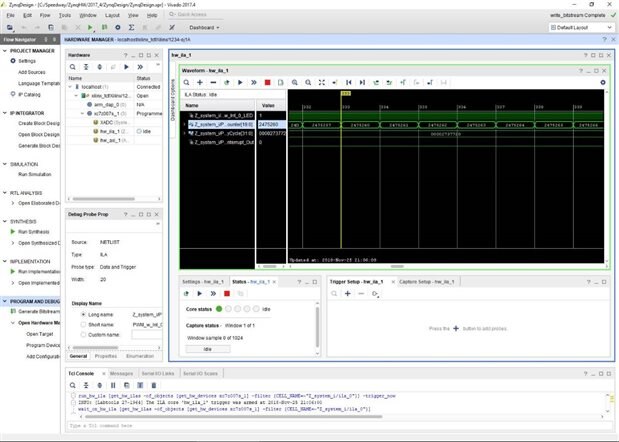The width and height of the screenshot is (619, 442).
Task: Open the Tools menu
Action: [65, 16]
